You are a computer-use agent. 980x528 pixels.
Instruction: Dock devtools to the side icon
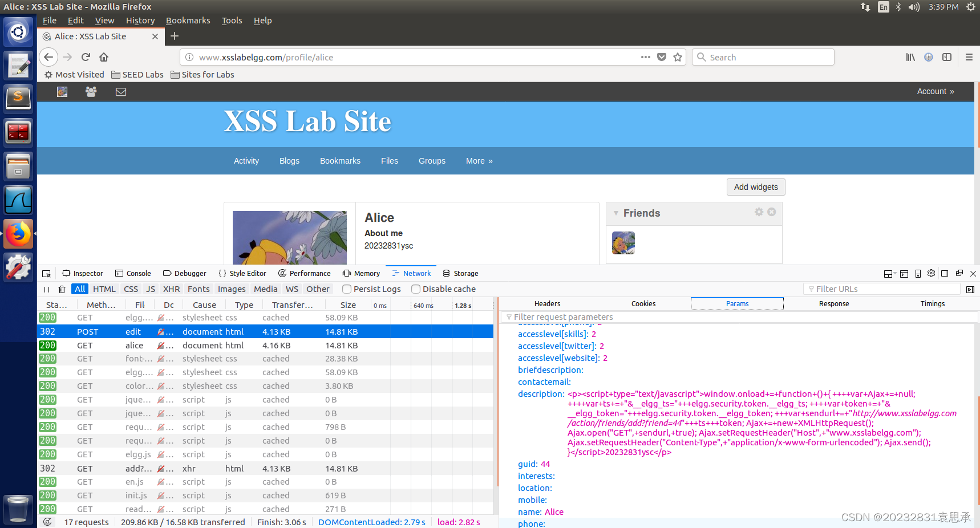point(945,274)
